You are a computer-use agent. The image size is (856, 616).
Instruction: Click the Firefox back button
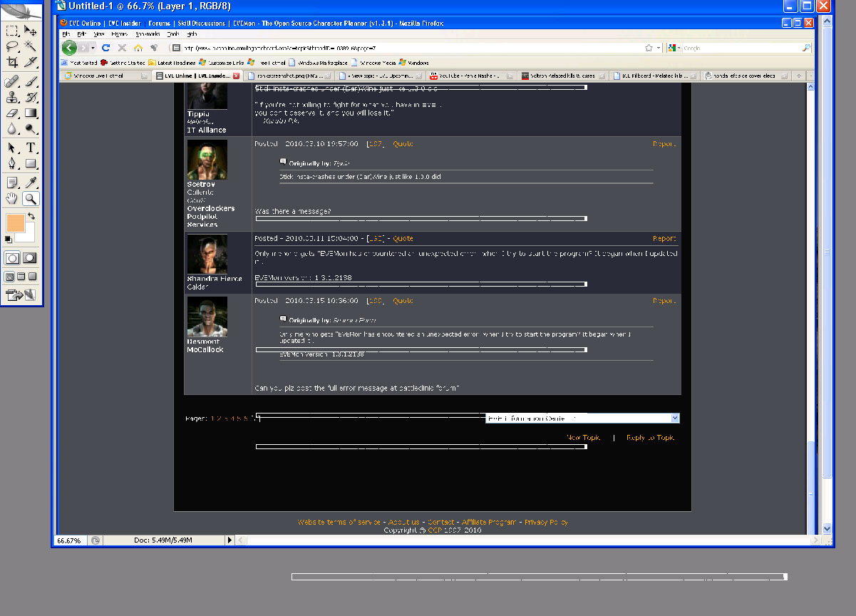pyautogui.click(x=69, y=48)
